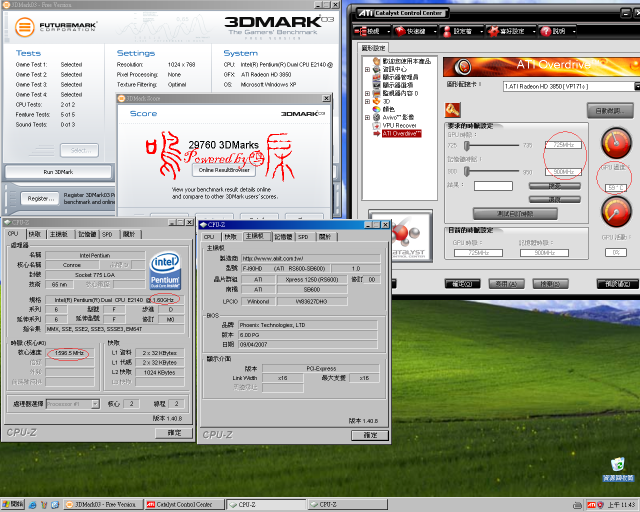
Task: Select the 歡迎使用本產品 welcome tree item
Action: [406, 61]
